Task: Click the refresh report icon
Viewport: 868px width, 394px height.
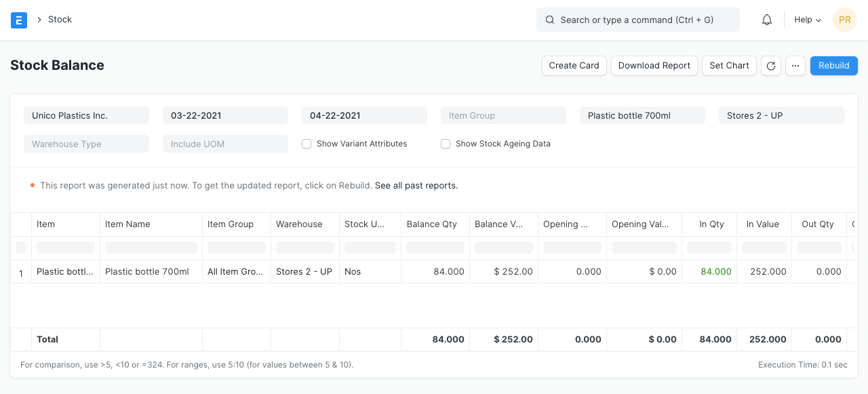Action: click(770, 66)
